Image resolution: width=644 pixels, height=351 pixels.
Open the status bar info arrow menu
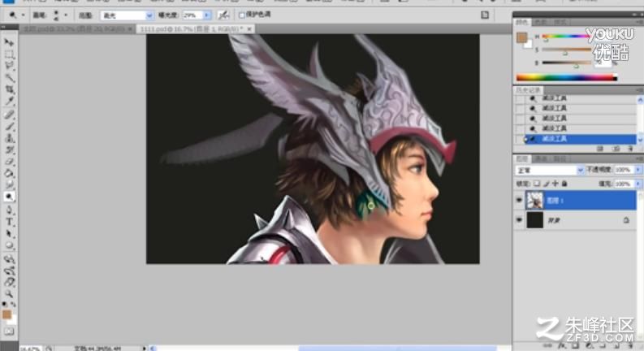(145, 348)
